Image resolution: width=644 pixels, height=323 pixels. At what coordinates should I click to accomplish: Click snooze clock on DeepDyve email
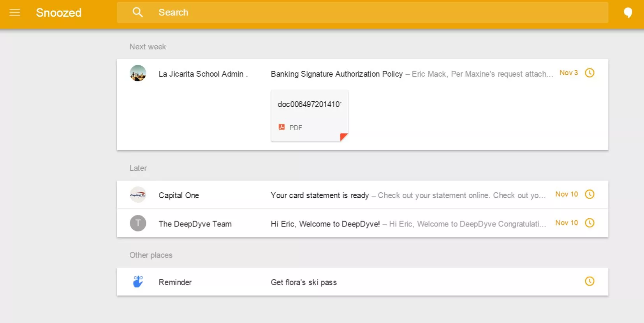pos(589,223)
